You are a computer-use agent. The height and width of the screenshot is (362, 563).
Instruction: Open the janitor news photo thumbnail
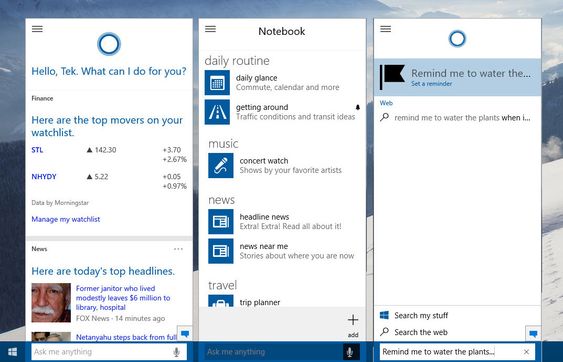pyautogui.click(x=51, y=302)
